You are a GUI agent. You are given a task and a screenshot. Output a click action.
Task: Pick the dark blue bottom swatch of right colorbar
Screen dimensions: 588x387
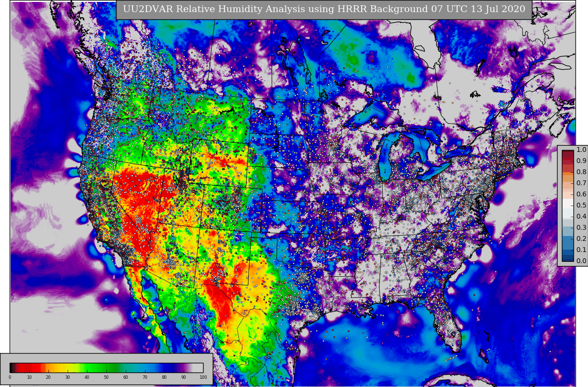[x=568, y=258]
